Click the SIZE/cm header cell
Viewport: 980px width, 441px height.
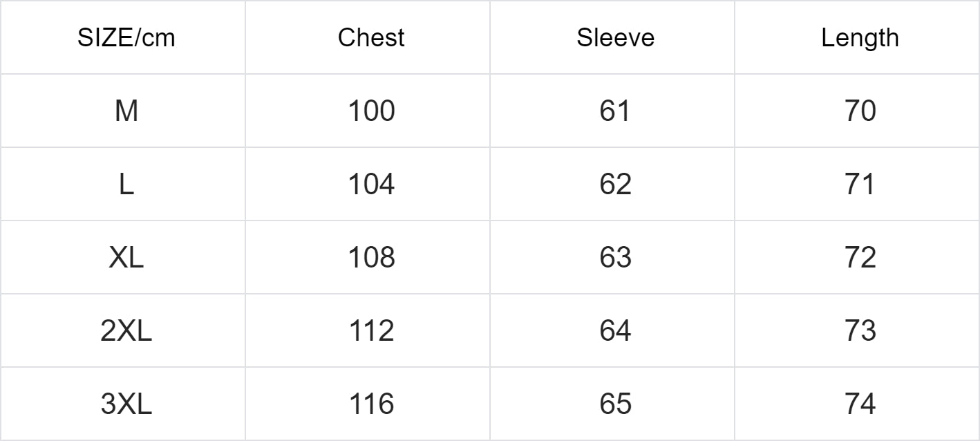(126, 38)
